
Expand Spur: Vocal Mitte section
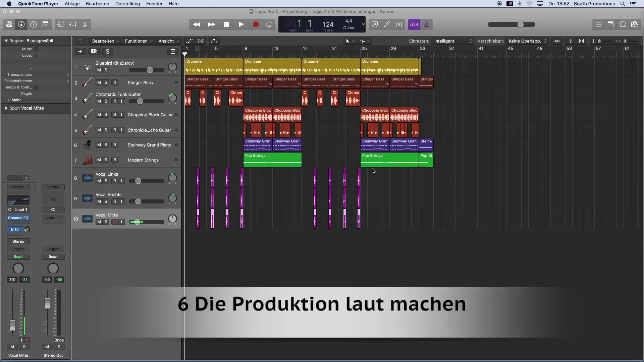tap(6, 108)
